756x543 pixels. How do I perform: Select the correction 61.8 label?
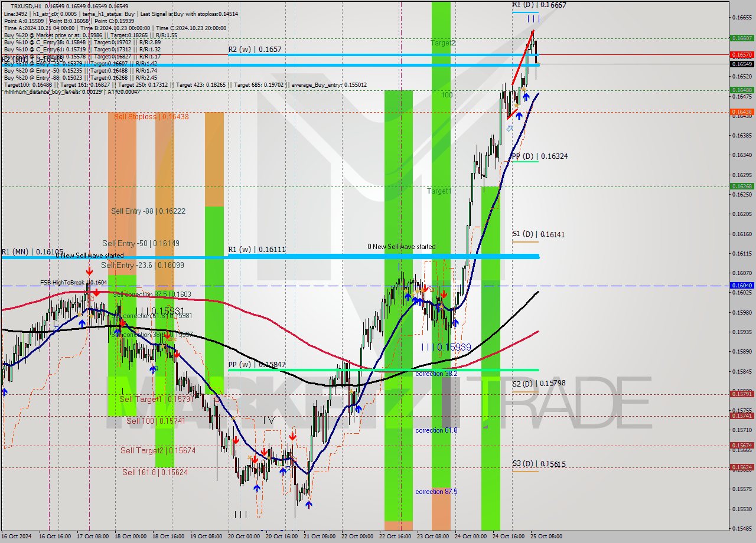[x=436, y=430]
